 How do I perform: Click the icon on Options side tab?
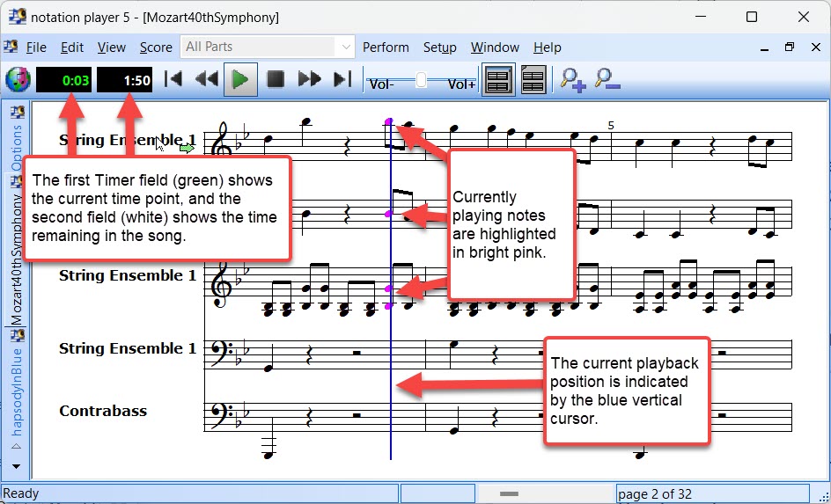click(x=18, y=112)
